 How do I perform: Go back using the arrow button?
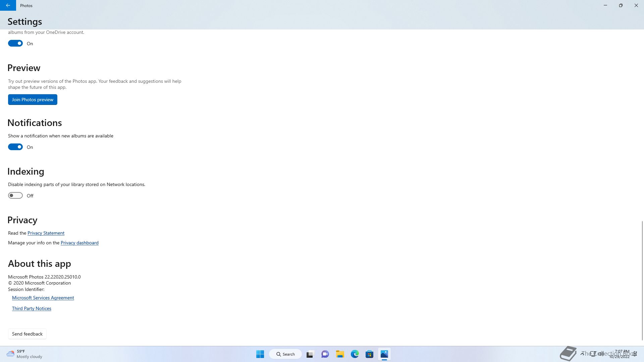pos(8,5)
